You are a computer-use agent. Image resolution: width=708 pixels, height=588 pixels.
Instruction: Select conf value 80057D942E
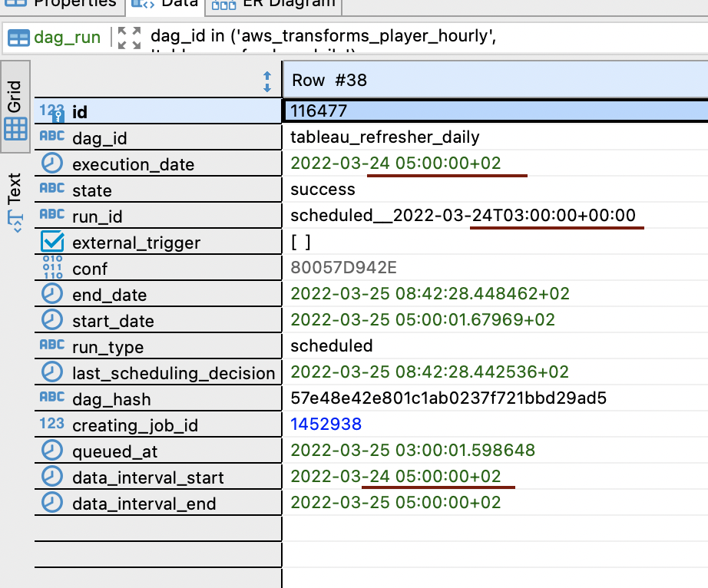point(343,268)
